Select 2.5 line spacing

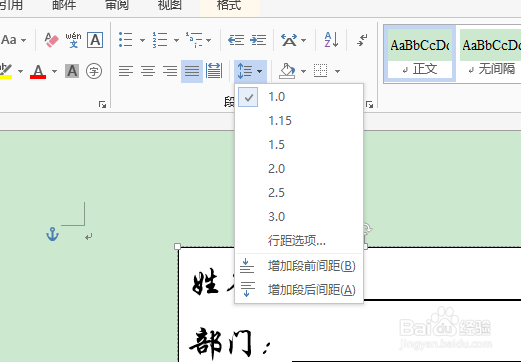click(x=299, y=193)
